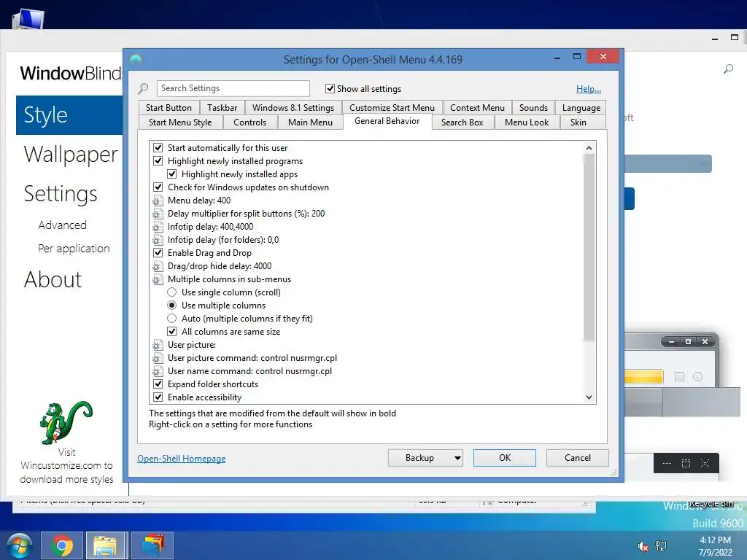
Task: Switch to the Start Button tab
Action: point(169,108)
